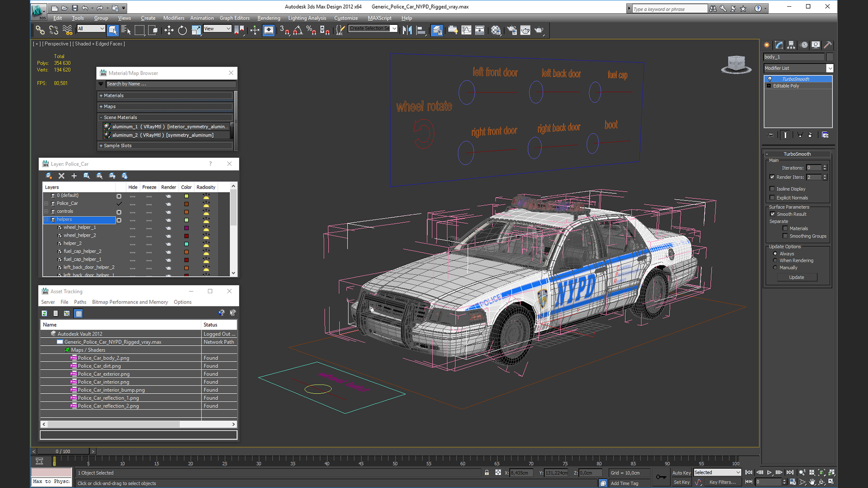Image resolution: width=868 pixels, height=488 pixels.
Task: Open Paths menu in Asset Tracking
Action: point(80,302)
